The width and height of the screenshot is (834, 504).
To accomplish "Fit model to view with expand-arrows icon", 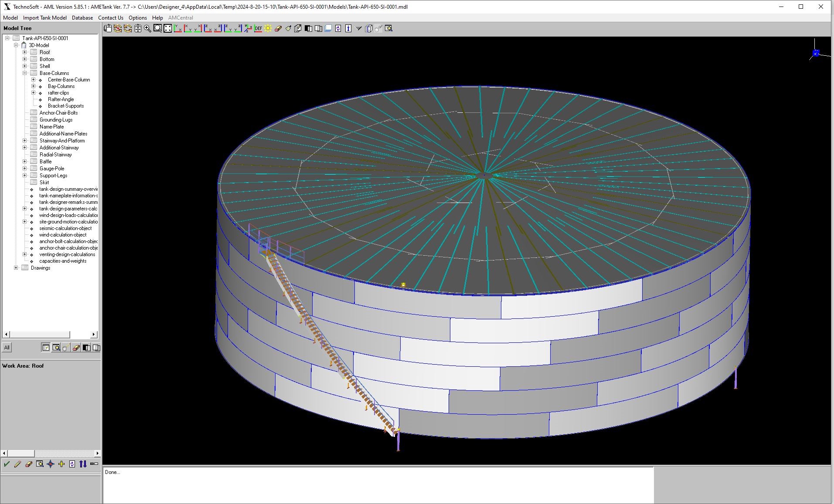I will 168,28.
